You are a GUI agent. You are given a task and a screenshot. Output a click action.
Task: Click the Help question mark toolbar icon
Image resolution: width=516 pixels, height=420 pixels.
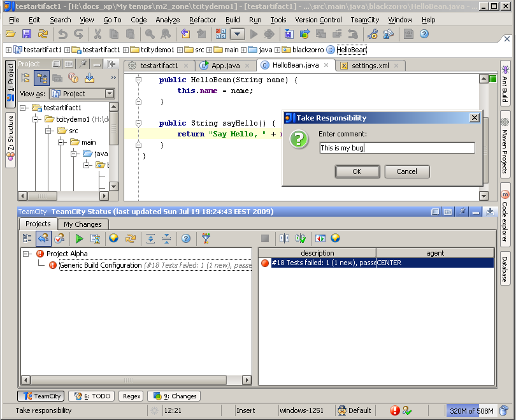(424, 34)
